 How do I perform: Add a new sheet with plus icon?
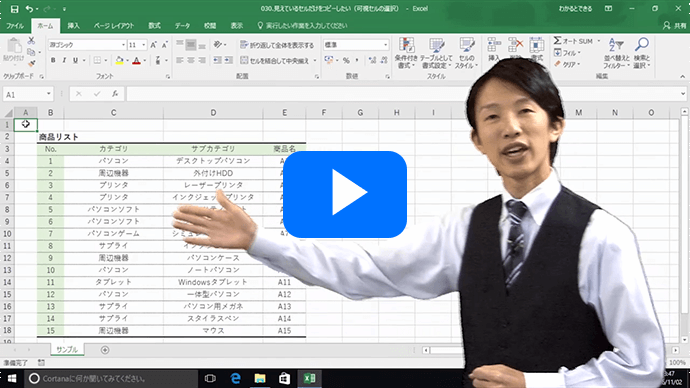click(105, 350)
